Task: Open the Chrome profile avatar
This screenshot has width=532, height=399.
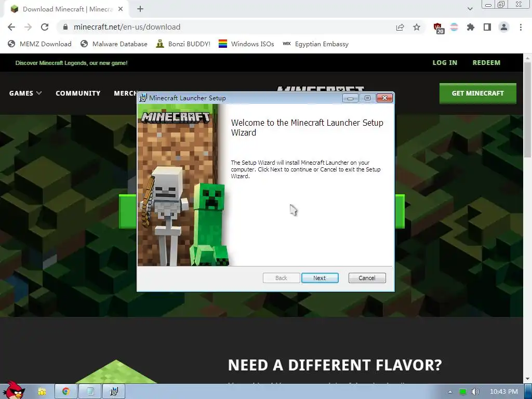Action: click(x=504, y=27)
